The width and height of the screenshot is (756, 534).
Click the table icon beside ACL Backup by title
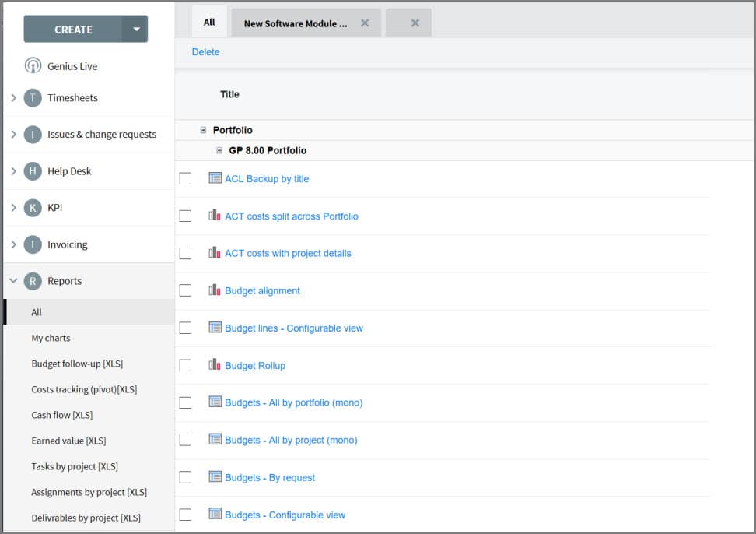click(x=215, y=178)
